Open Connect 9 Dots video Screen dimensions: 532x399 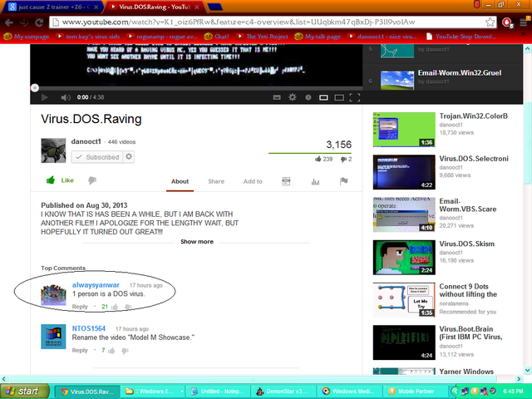[x=468, y=290]
